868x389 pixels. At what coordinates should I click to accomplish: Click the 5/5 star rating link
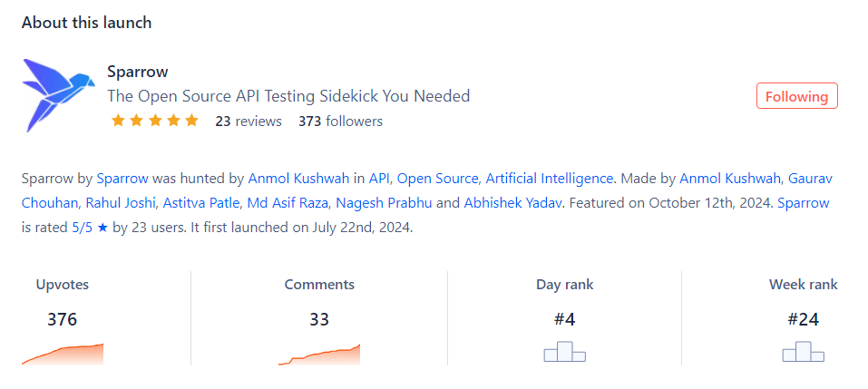click(x=90, y=228)
